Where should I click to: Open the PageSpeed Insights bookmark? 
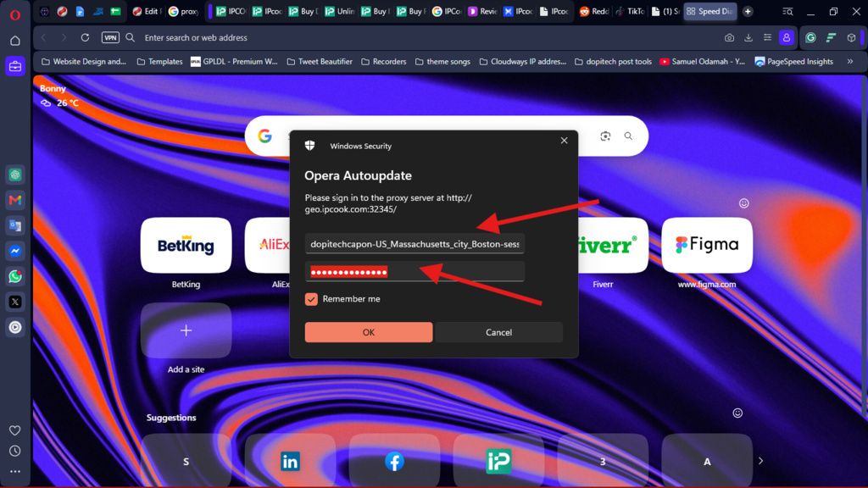coord(793,61)
